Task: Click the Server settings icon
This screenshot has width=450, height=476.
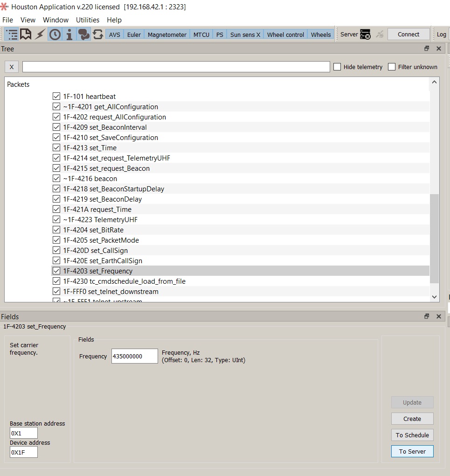Action: tap(366, 35)
